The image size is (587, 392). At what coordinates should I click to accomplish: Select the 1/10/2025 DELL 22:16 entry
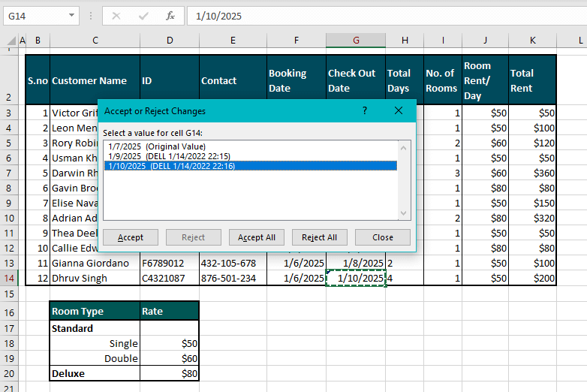click(x=251, y=166)
